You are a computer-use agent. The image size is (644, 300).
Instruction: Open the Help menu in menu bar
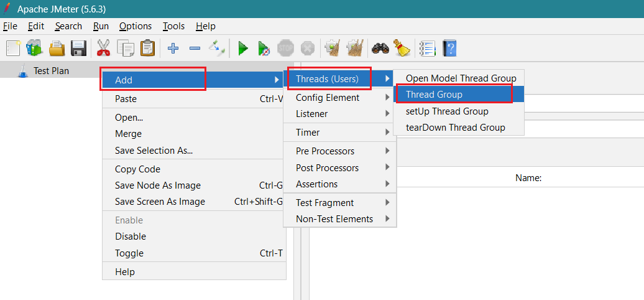click(x=205, y=26)
